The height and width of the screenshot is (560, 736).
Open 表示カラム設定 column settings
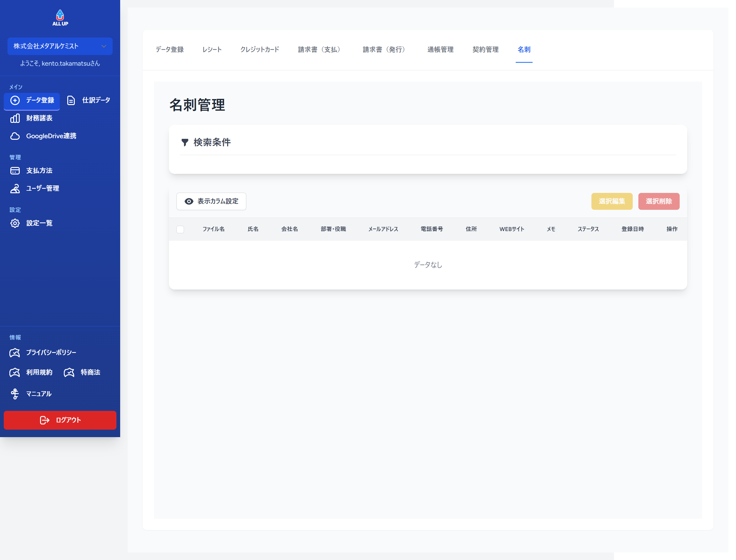pyautogui.click(x=211, y=201)
